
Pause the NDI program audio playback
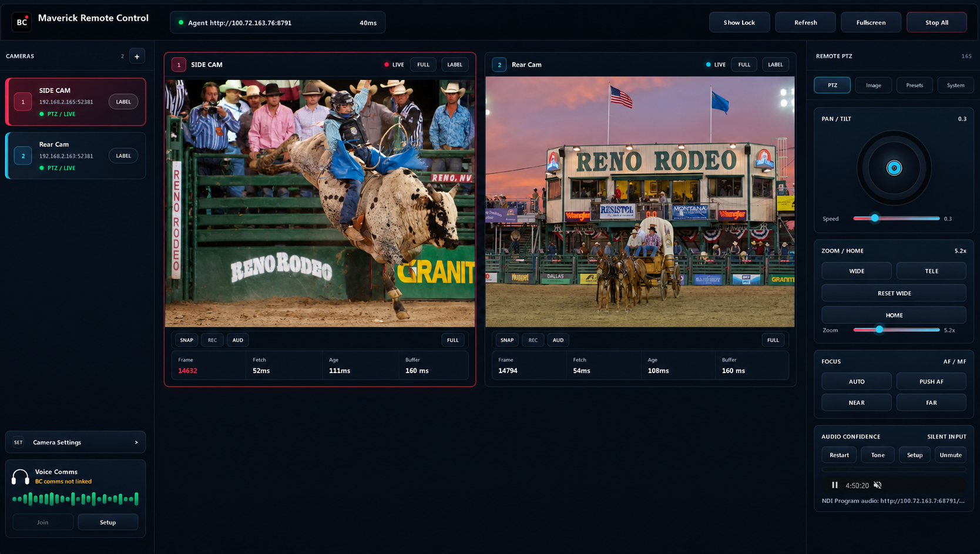point(834,485)
